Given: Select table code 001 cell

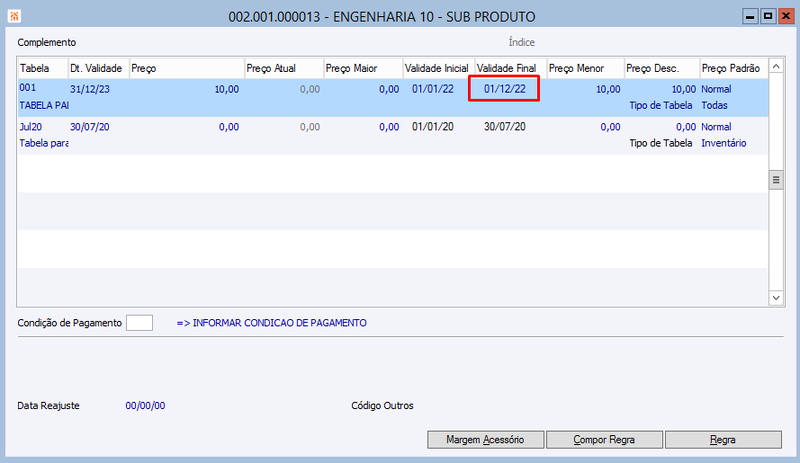Looking at the screenshot, I should (28, 88).
